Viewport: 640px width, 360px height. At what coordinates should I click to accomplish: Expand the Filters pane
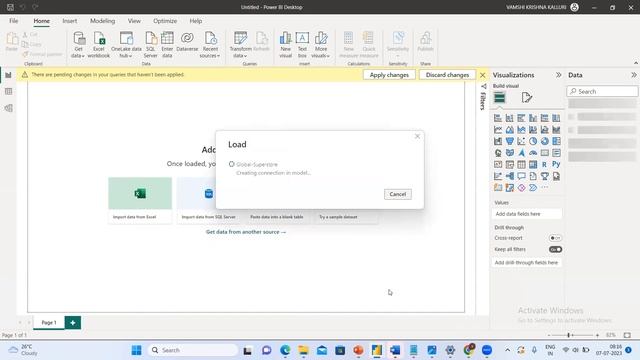(483, 87)
